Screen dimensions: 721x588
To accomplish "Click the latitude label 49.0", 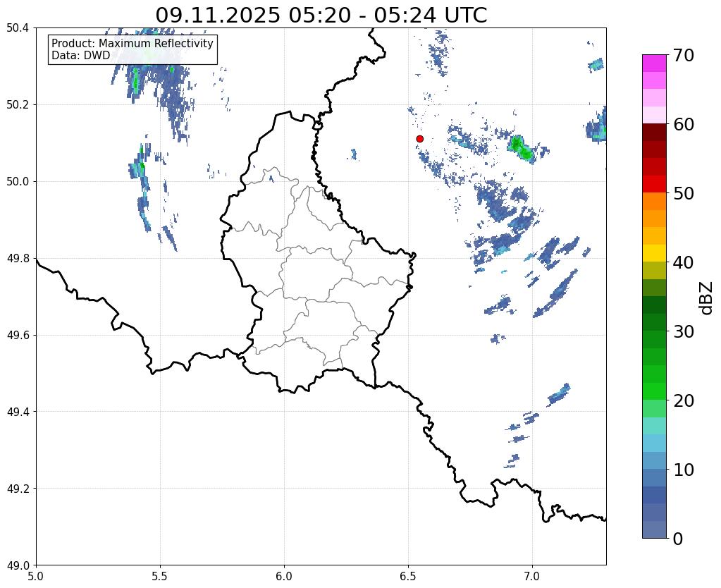I will click(x=18, y=565).
